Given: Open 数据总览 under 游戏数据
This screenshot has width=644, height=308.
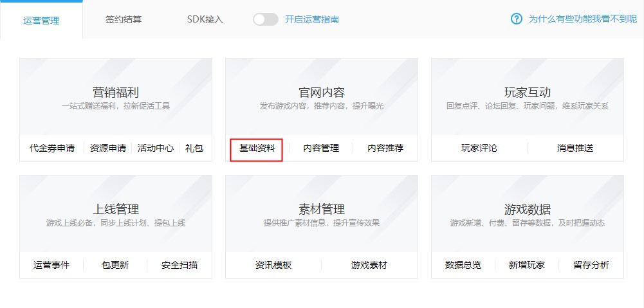Looking at the screenshot, I should click(463, 266).
